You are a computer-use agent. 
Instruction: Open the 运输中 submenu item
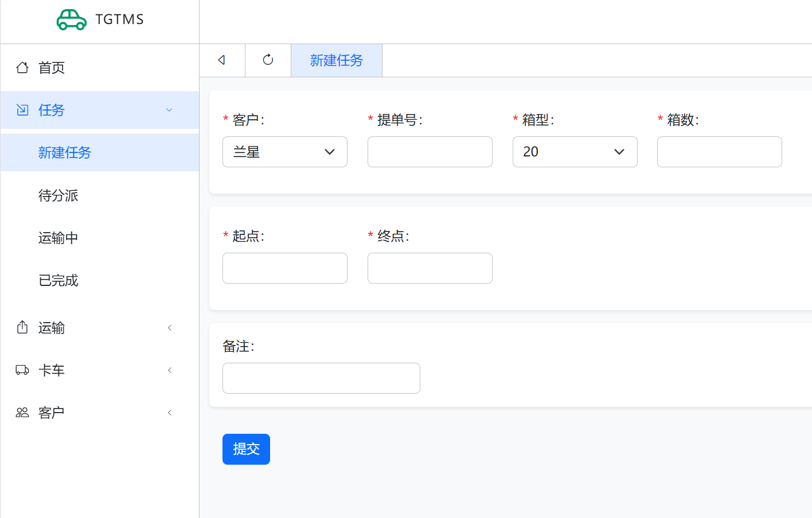(x=100, y=238)
